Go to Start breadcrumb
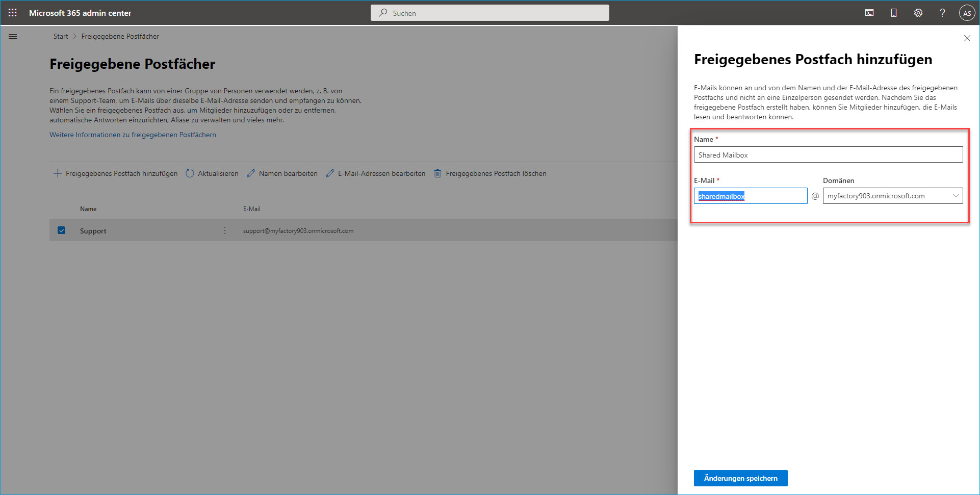 coord(61,36)
